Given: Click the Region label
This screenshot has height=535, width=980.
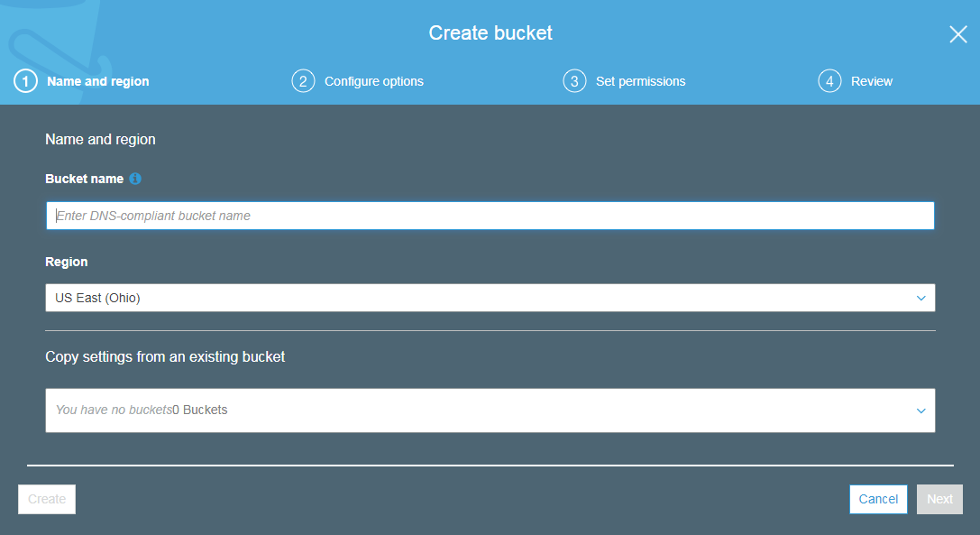Looking at the screenshot, I should pyautogui.click(x=66, y=263).
